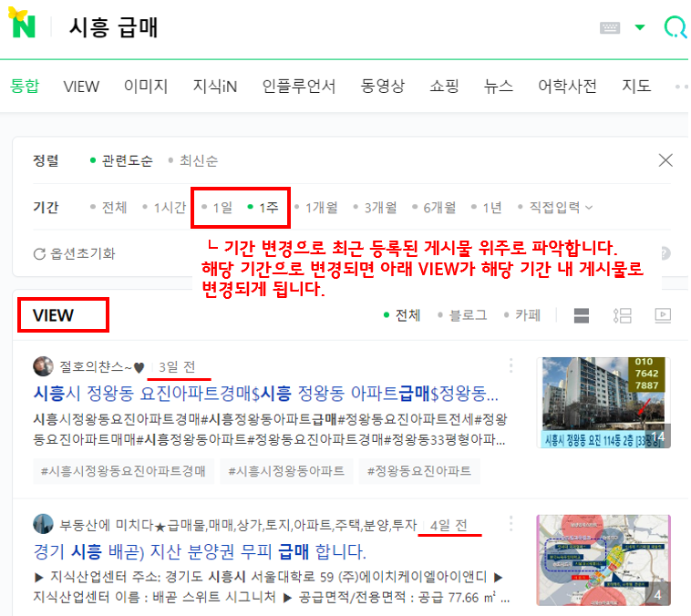Reset options with 옵션초기화
Screen dimensions: 691x616
click(x=75, y=253)
